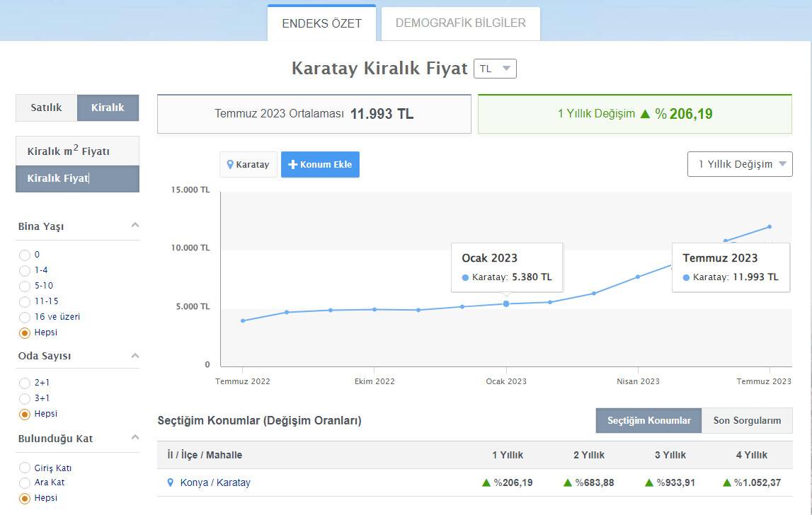Click the Karatay location pin chip
Viewport: 812px width, 515px height.
tap(248, 164)
